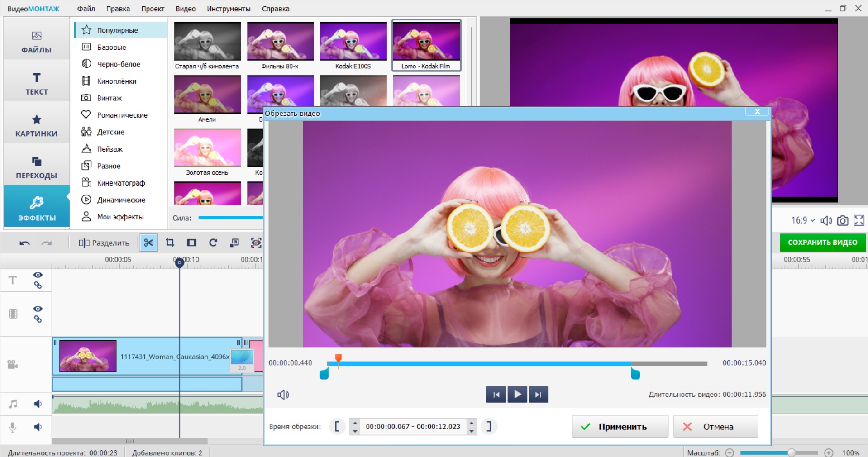868x457 pixels.
Task: Click the Сохранить видео button
Action: pyautogui.click(x=823, y=243)
